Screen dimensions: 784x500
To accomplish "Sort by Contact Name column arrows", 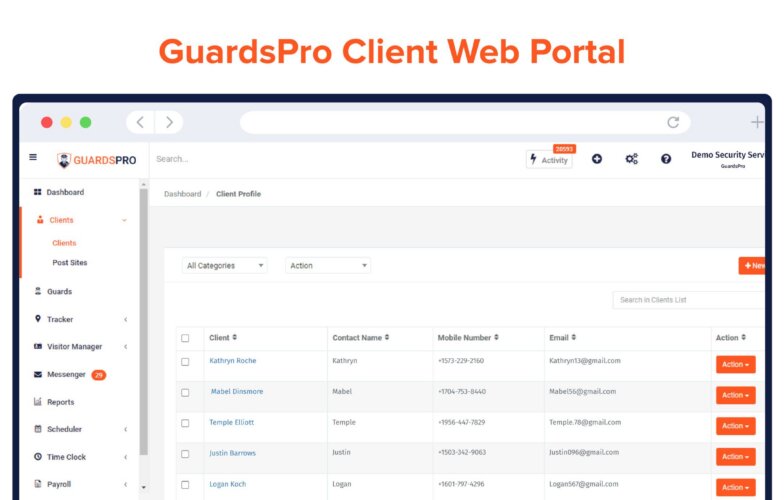I will pos(387,338).
